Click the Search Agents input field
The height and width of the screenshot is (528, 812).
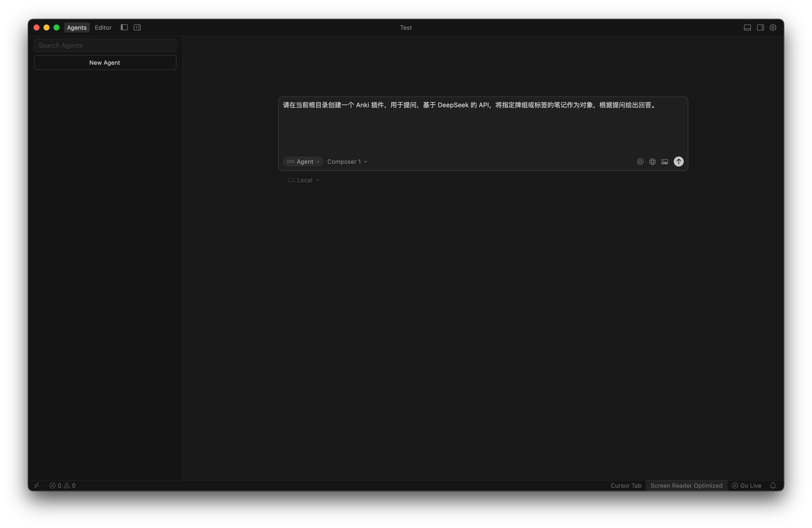(105, 45)
